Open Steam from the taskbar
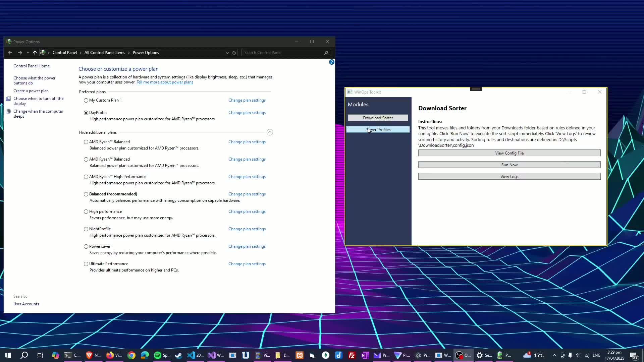Screen dimensions: 644x362 (x=178, y=355)
